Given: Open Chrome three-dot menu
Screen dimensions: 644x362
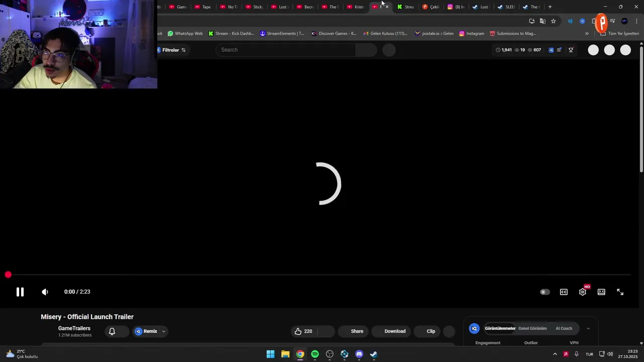Looking at the screenshot, I should (x=636, y=21).
